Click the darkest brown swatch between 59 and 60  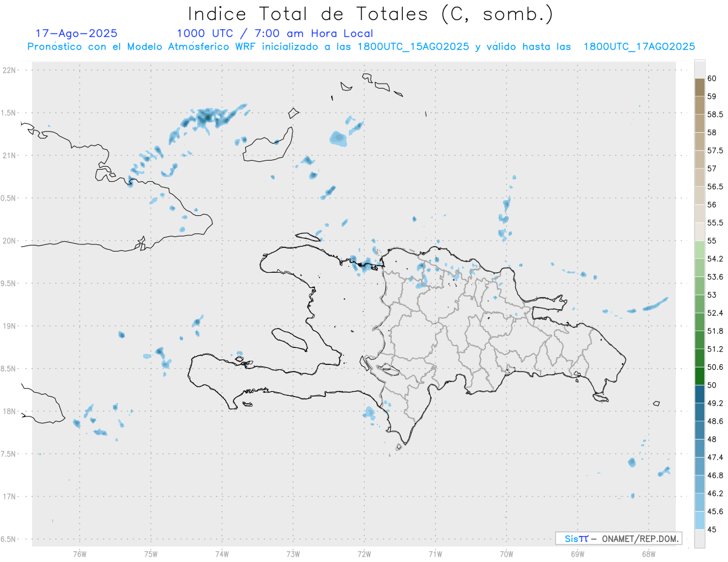coord(699,87)
